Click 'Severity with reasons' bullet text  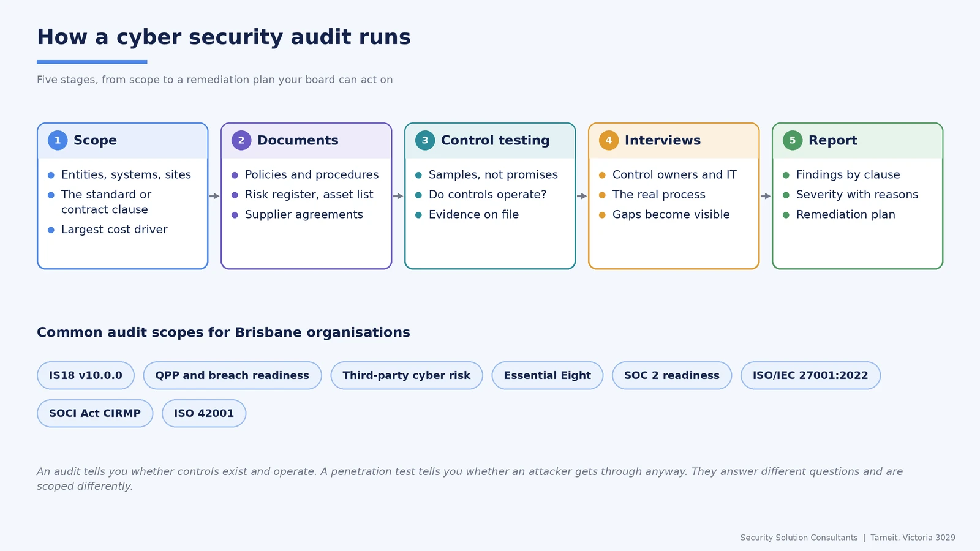pyautogui.click(x=858, y=195)
